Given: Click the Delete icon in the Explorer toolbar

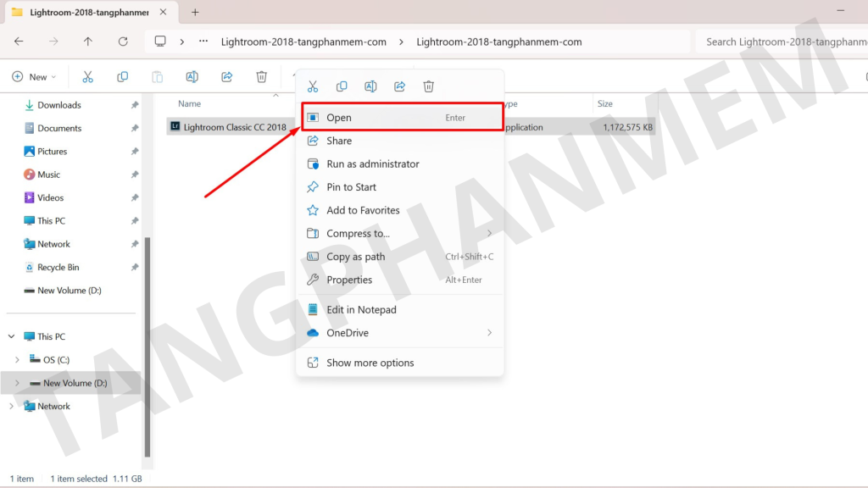Looking at the screenshot, I should (x=262, y=77).
